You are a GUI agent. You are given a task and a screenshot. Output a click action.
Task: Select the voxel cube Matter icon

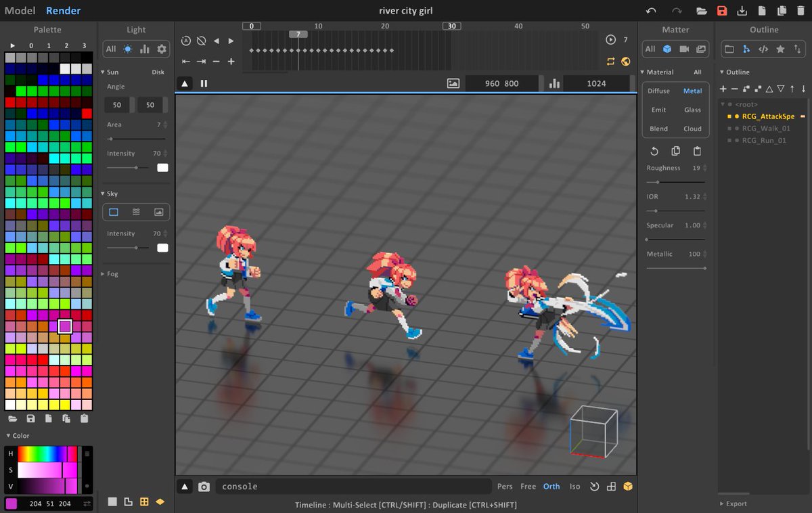(x=667, y=49)
